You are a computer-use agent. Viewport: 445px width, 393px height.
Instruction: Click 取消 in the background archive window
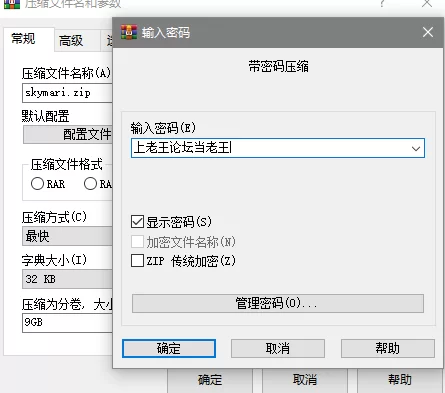click(x=305, y=380)
